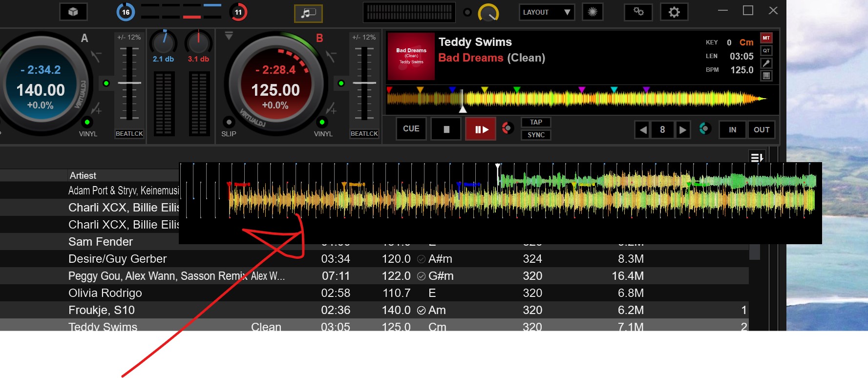This screenshot has width=868, height=378.
Task: Select the Froukje, S10 track row
Action: click(374, 310)
